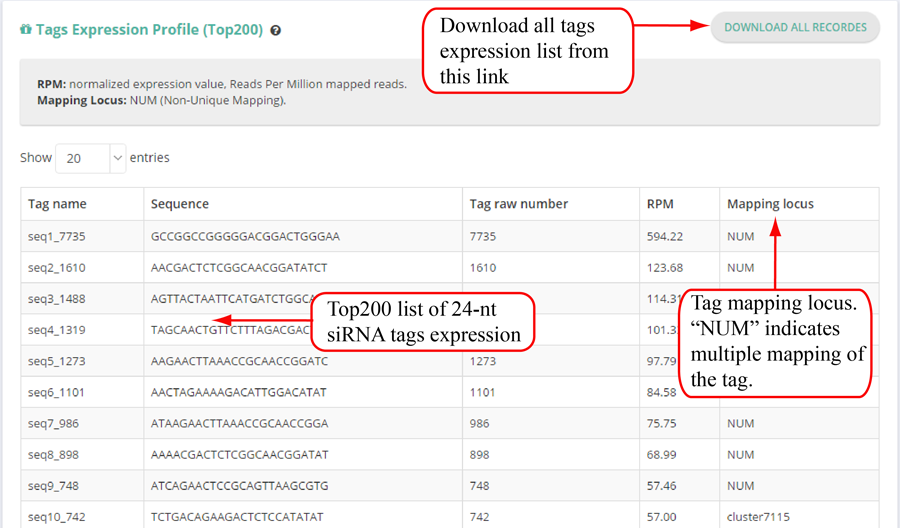Sort by Sequence column header
Viewport: 900px width, 528px height.
point(180,204)
